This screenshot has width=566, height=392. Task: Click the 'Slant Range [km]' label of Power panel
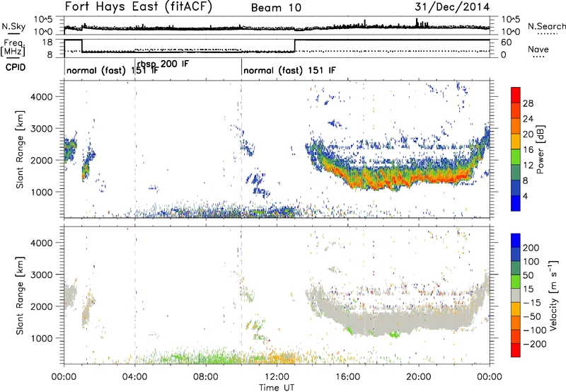click(x=21, y=149)
